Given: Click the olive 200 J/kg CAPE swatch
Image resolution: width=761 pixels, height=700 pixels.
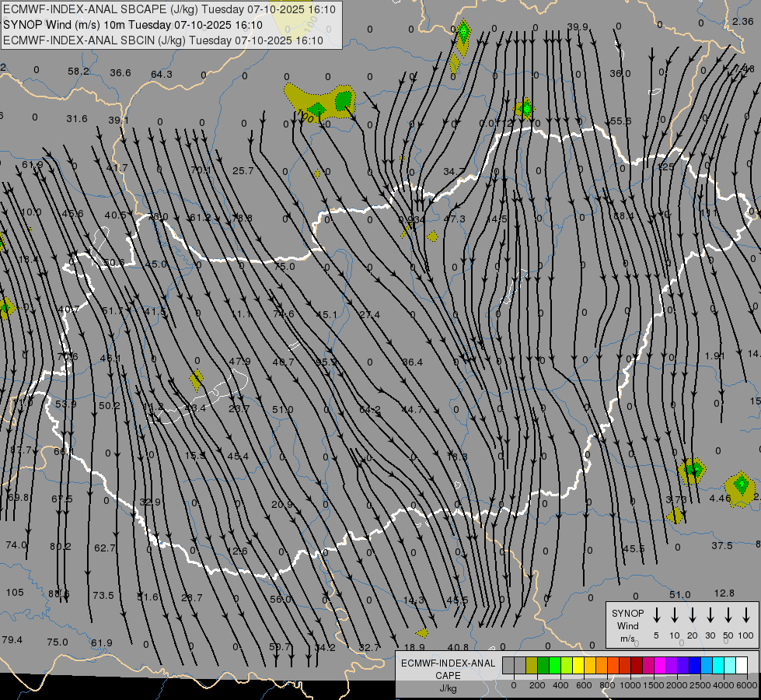Looking at the screenshot, I should click(532, 665).
